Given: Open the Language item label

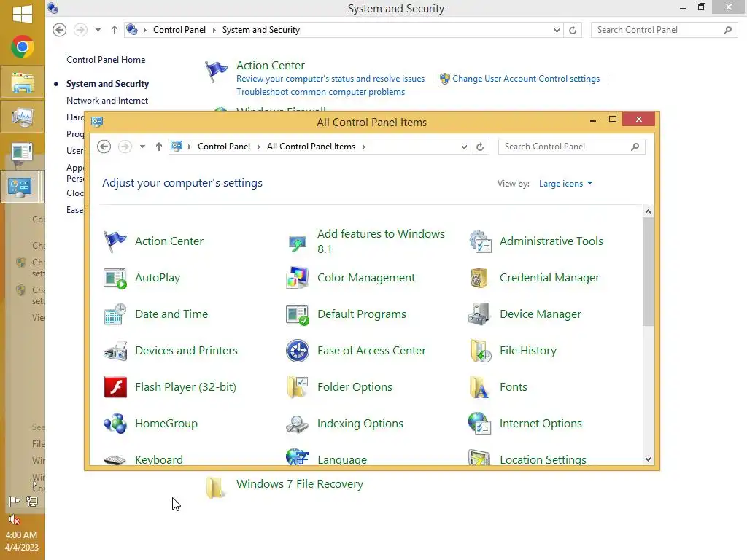Looking at the screenshot, I should 342,459.
